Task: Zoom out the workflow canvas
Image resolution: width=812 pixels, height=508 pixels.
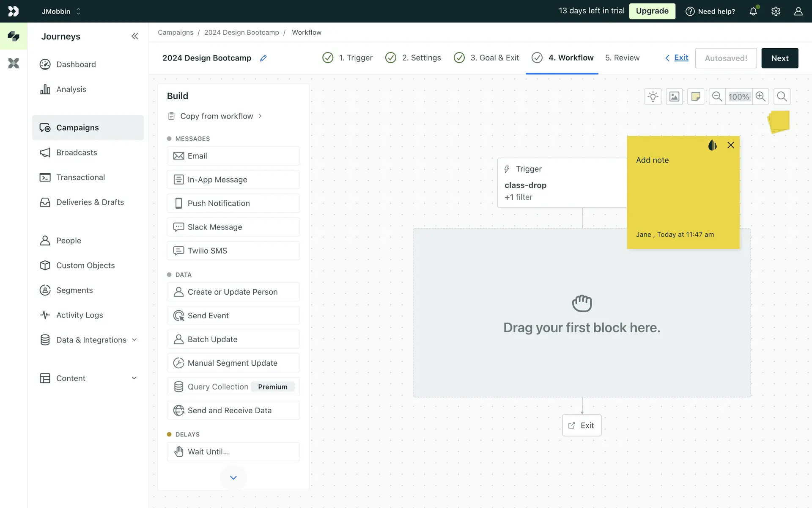Action: 717,97
